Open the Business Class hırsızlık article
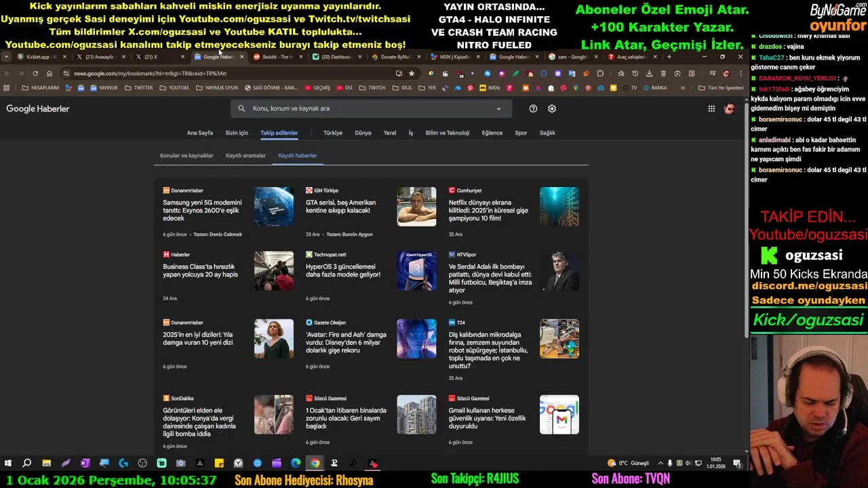The height and width of the screenshot is (488, 868). pyautogui.click(x=201, y=270)
